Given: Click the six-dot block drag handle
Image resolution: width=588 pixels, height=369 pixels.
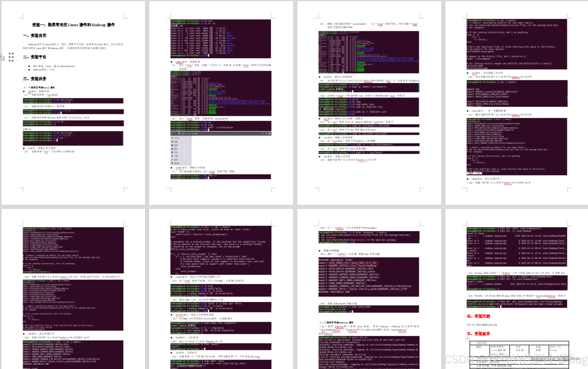Looking at the screenshot, I should coord(11,57).
